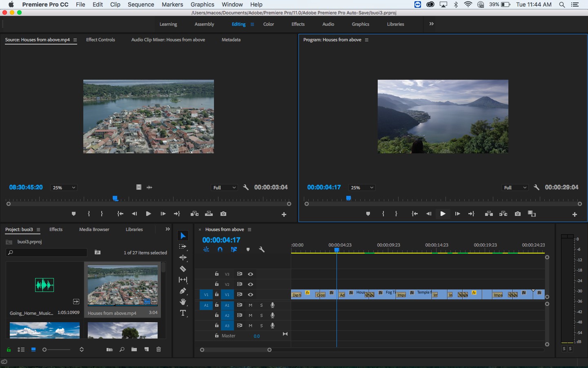588x368 pixels.
Task: Open the Sequence menu
Action: 141,4
